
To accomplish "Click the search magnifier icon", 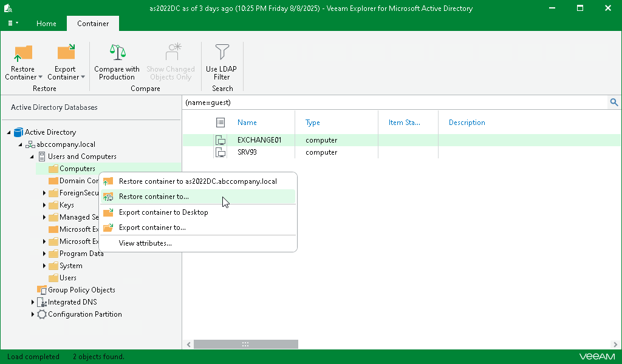I will point(613,103).
